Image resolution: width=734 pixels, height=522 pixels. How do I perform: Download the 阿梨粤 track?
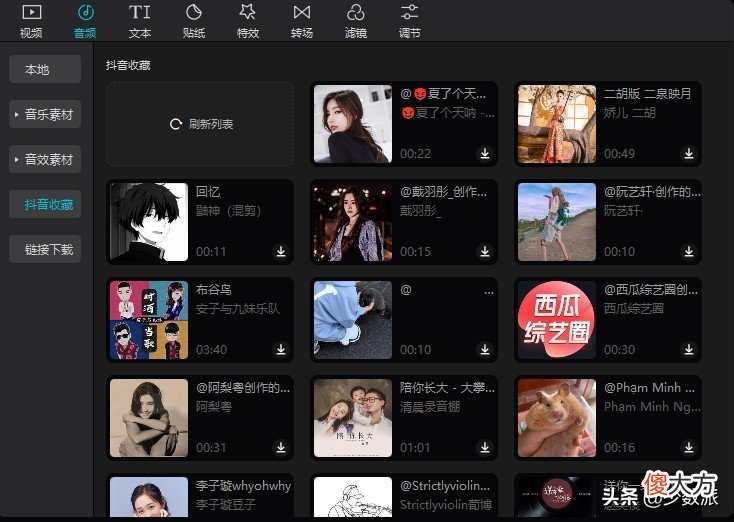coord(281,447)
